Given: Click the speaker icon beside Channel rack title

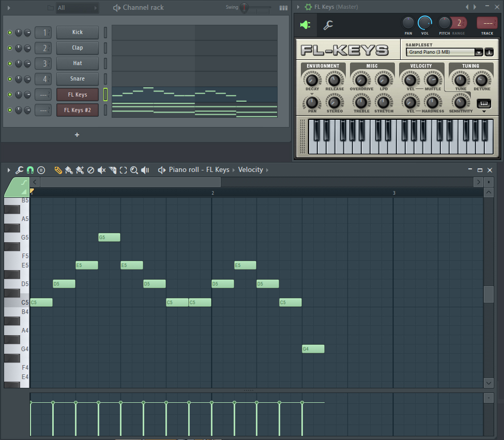Looking at the screenshot, I should pyautogui.click(x=117, y=8).
